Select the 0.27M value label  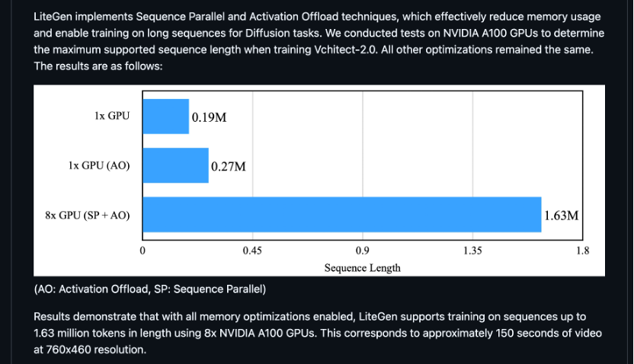[229, 167]
